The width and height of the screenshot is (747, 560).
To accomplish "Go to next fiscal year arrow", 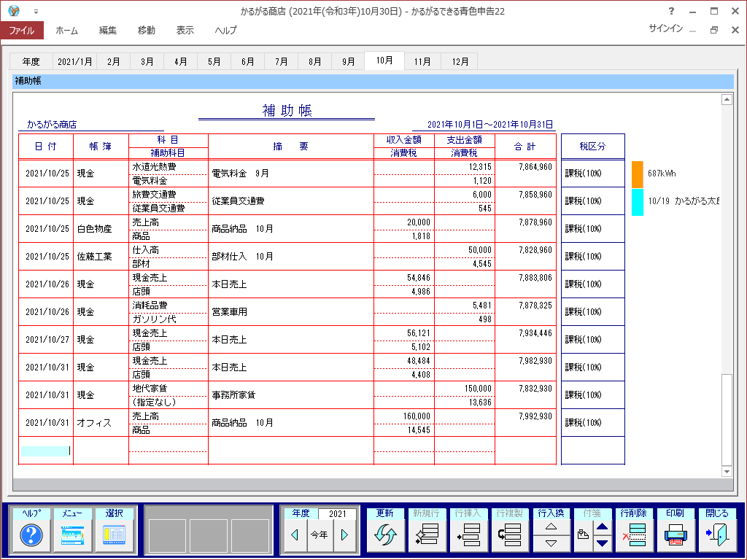I will (345, 534).
